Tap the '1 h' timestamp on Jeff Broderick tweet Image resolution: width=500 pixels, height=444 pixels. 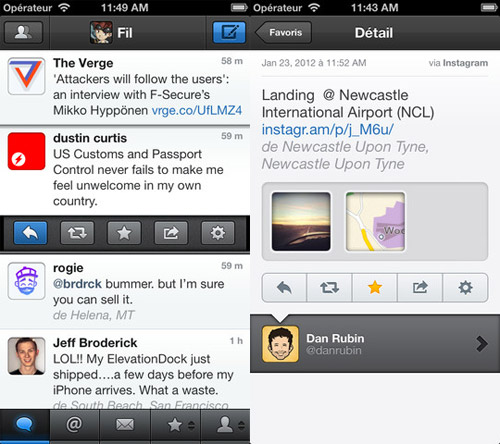pyautogui.click(x=236, y=341)
